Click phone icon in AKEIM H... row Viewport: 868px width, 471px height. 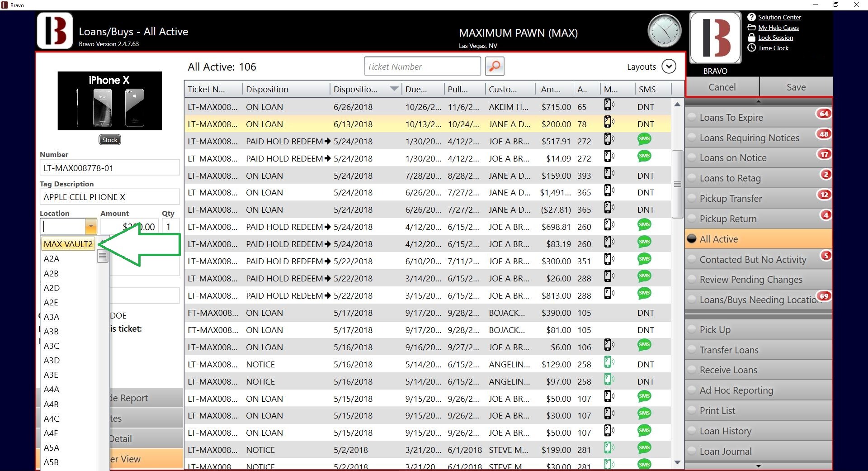(609, 105)
